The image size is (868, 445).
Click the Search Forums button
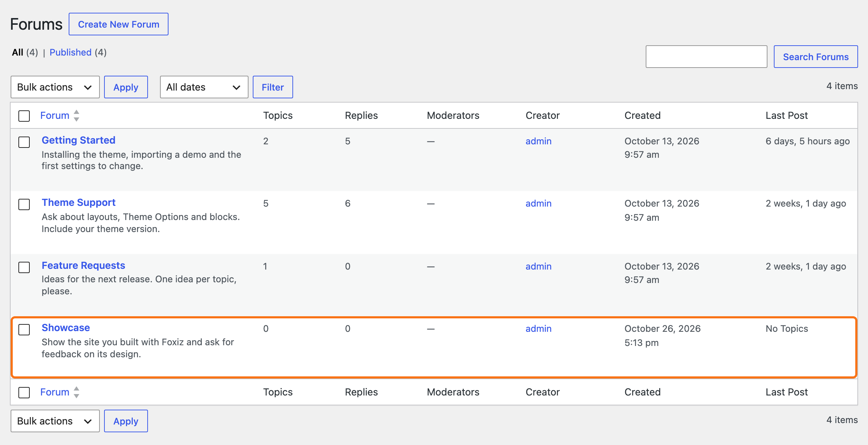click(x=816, y=57)
